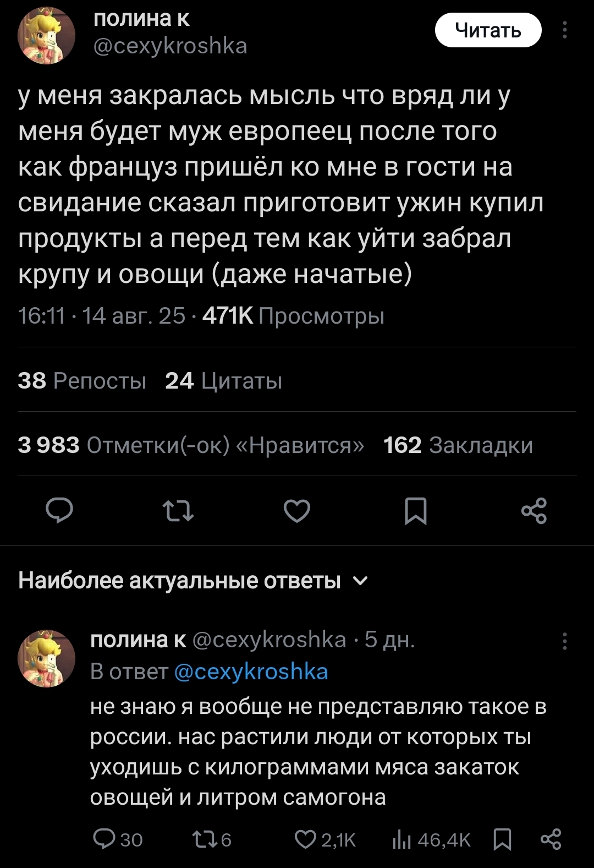Bookmark the main tweet

415,510
